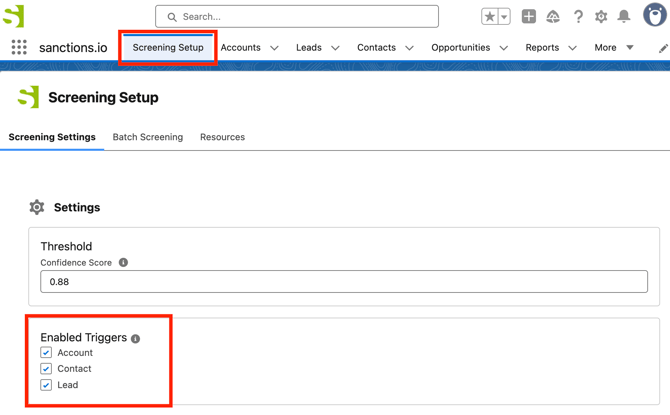Click the Settings gear icon beside the heading
This screenshot has width=670, height=415.
pos(37,207)
